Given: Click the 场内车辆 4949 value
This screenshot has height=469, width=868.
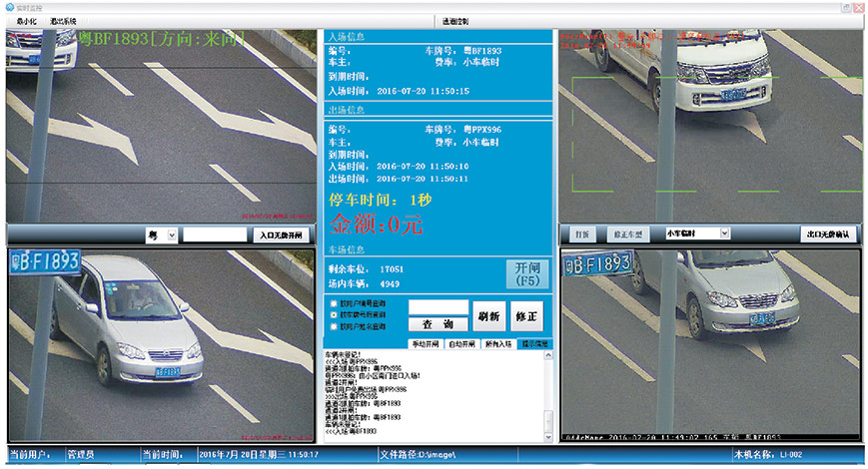Looking at the screenshot, I should coord(390,283).
